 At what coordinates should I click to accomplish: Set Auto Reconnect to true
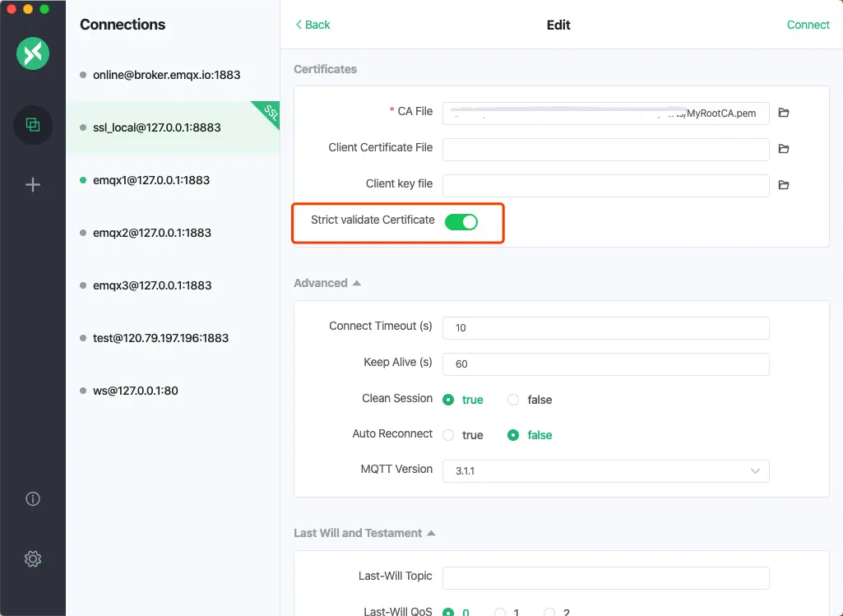tap(448, 435)
